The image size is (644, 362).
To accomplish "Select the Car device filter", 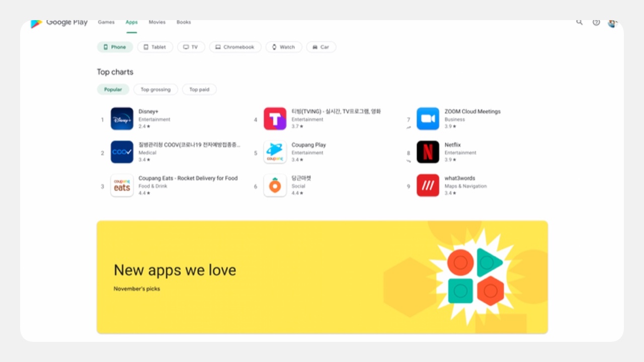I will click(x=321, y=47).
